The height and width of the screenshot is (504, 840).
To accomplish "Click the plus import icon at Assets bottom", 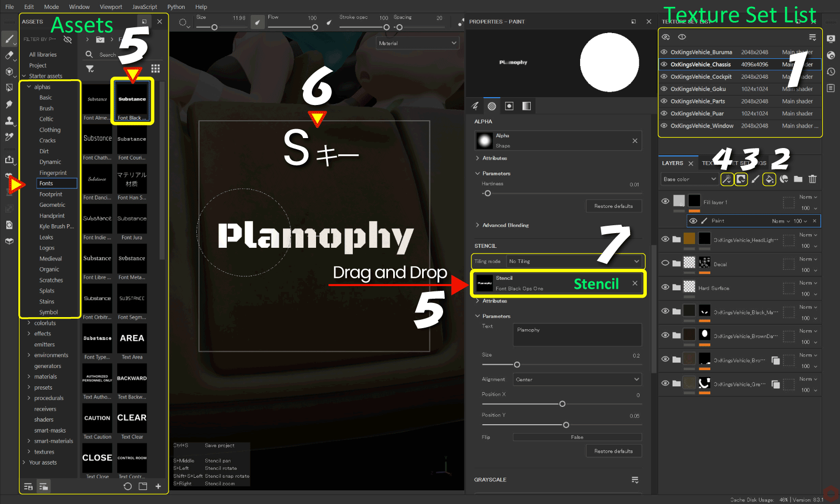I will click(158, 486).
